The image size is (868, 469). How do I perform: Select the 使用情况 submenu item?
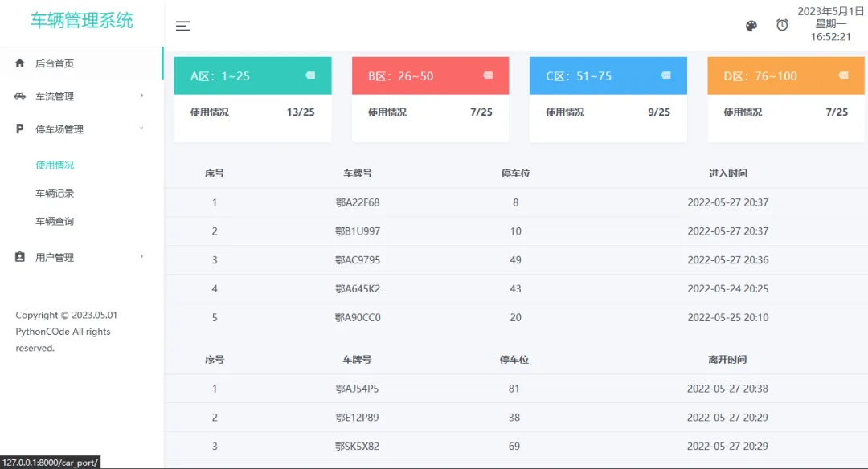[x=55, y=165]
